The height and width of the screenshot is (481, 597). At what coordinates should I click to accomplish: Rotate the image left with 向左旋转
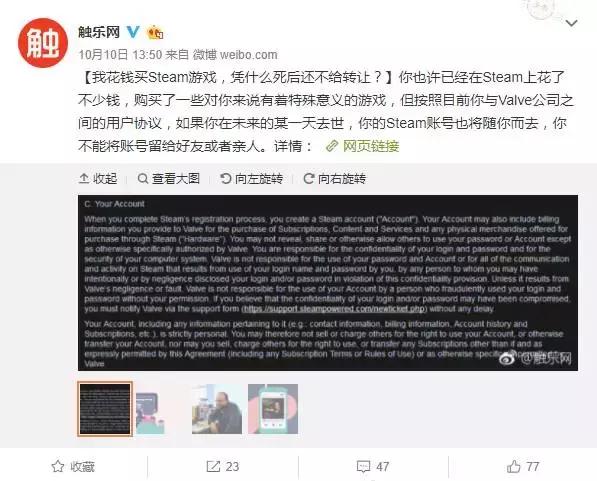click(252, 178)
